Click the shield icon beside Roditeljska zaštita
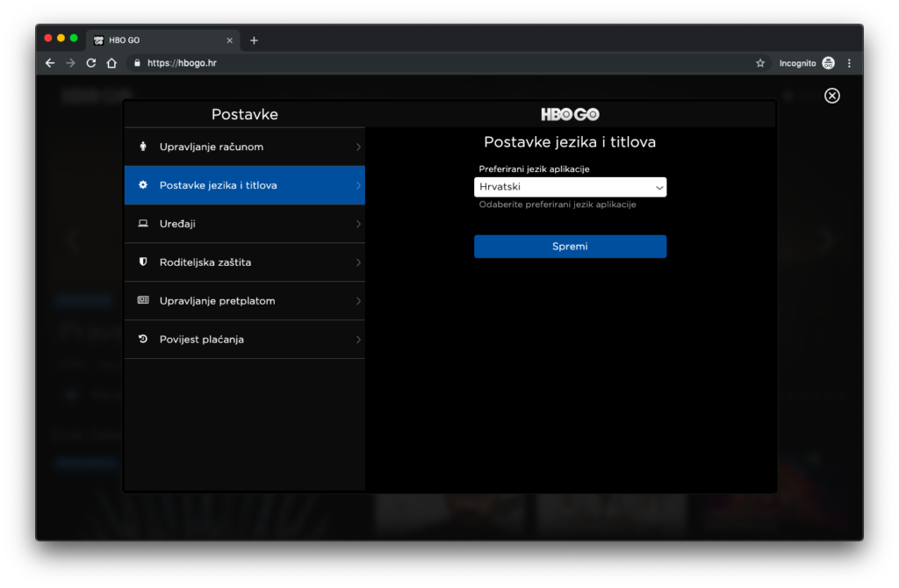Viewport: 899px width, 588px height. 143,262
